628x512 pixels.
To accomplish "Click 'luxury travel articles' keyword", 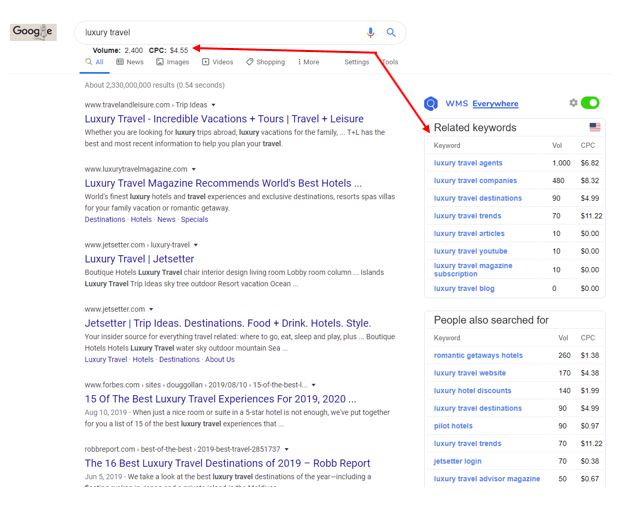I will coord(469,234).
